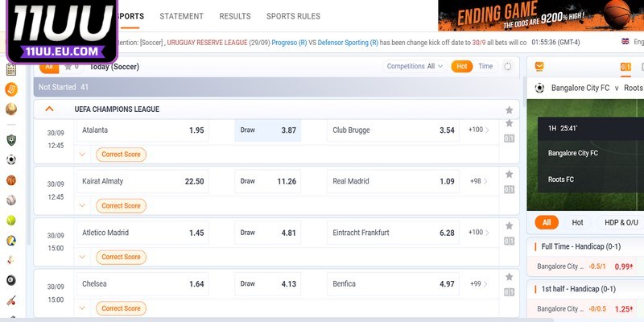Select the tennis ball sport icon in sidebar
Screen dimensions: 644x322
[x=11, y=220]
